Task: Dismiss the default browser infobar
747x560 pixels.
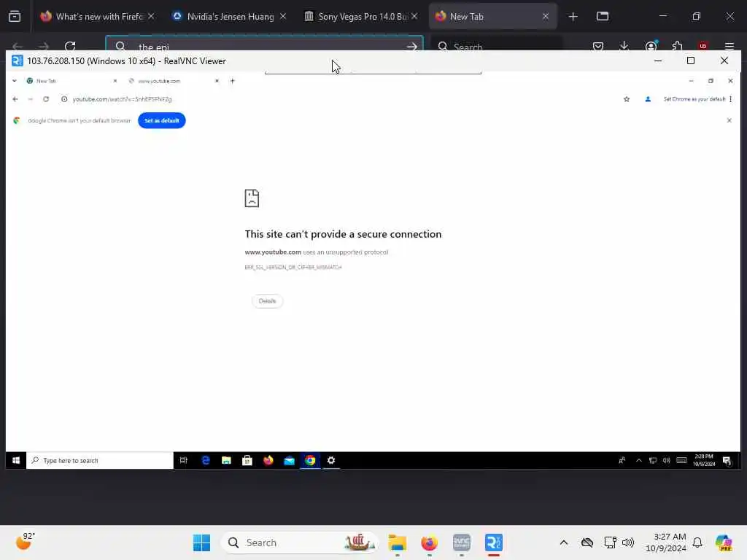Action: pos(729,120)
